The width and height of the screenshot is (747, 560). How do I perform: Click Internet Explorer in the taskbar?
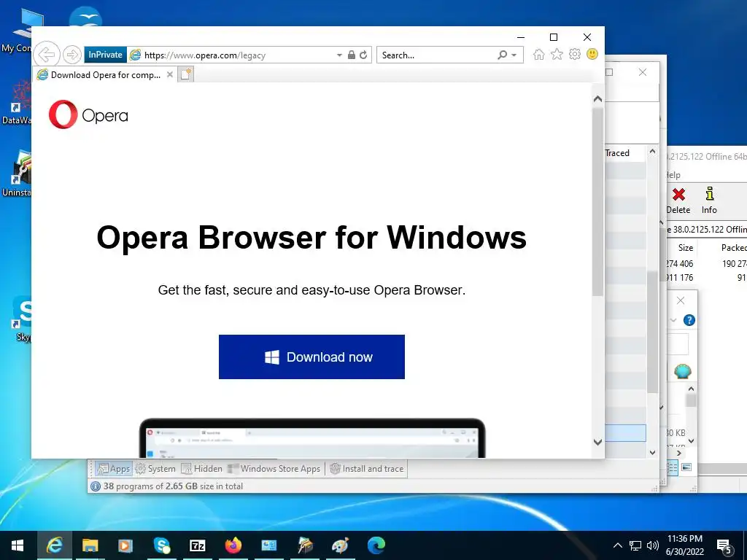(54, 545)
